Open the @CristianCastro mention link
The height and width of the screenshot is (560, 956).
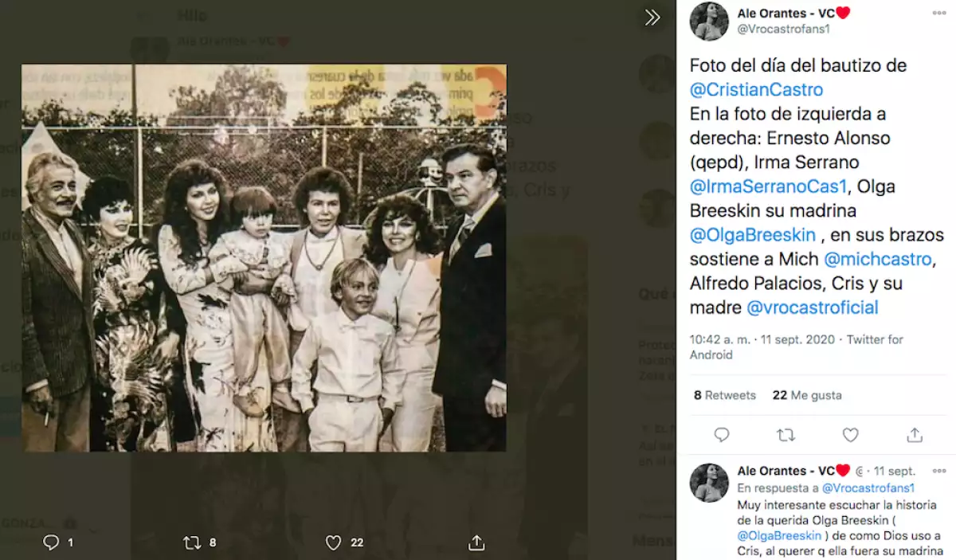(x=756, y=90)
